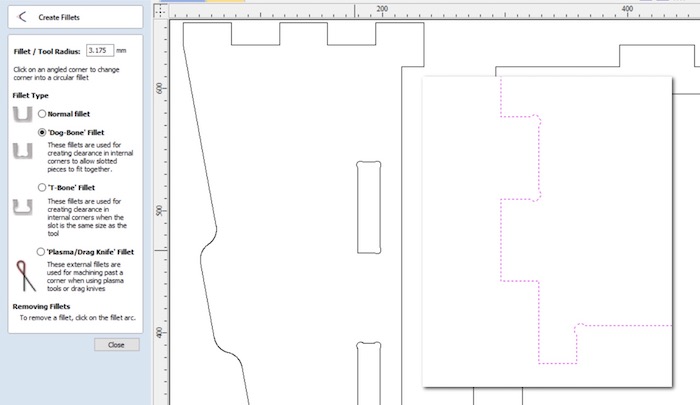Click the 'mm' unit label
Viewport: 700px width, 405px height.
(x=121, y=50)
